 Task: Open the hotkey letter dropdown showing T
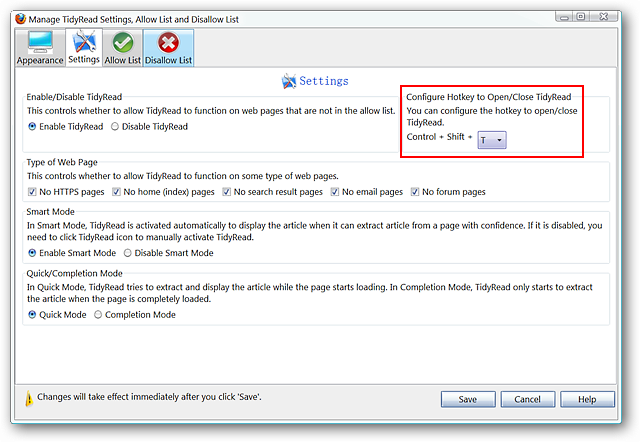[x=492, y=140]
